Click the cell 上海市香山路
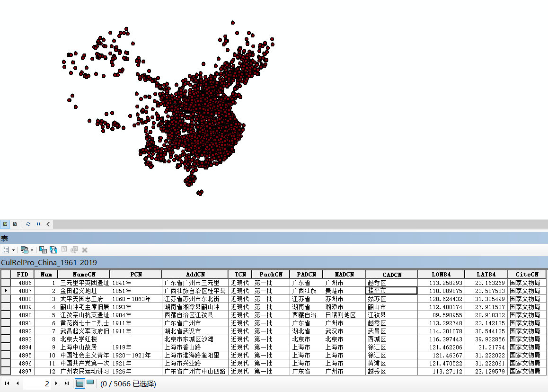 pyautogui.click(x=195, y=347)
